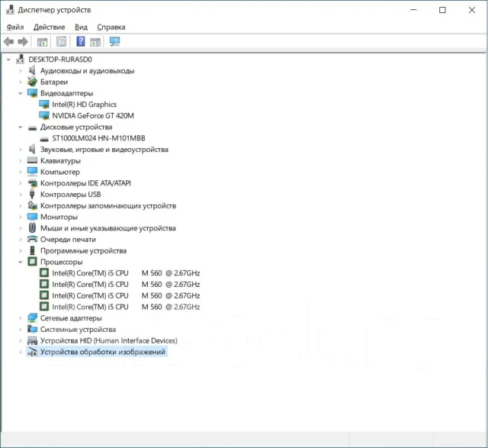
Task: Select ST1000LM024 HN-M101MBB disk entry
Action: (98, 138)
